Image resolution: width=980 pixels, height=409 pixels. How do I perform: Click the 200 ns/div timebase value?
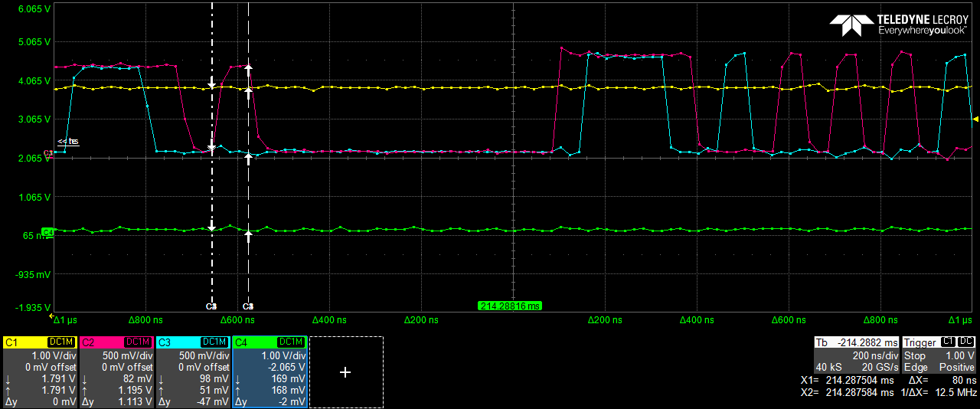(875, 356)
